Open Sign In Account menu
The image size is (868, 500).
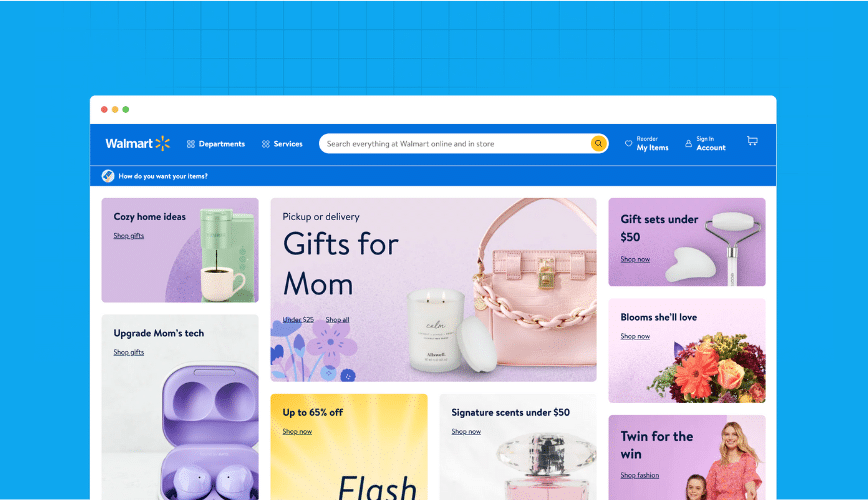(x=705, y=143)
